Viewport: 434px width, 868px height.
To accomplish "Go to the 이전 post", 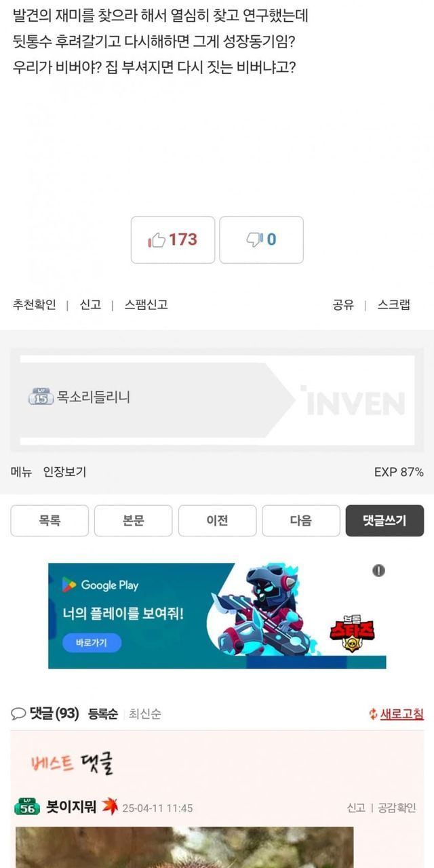I will click(x=217, y=521).
